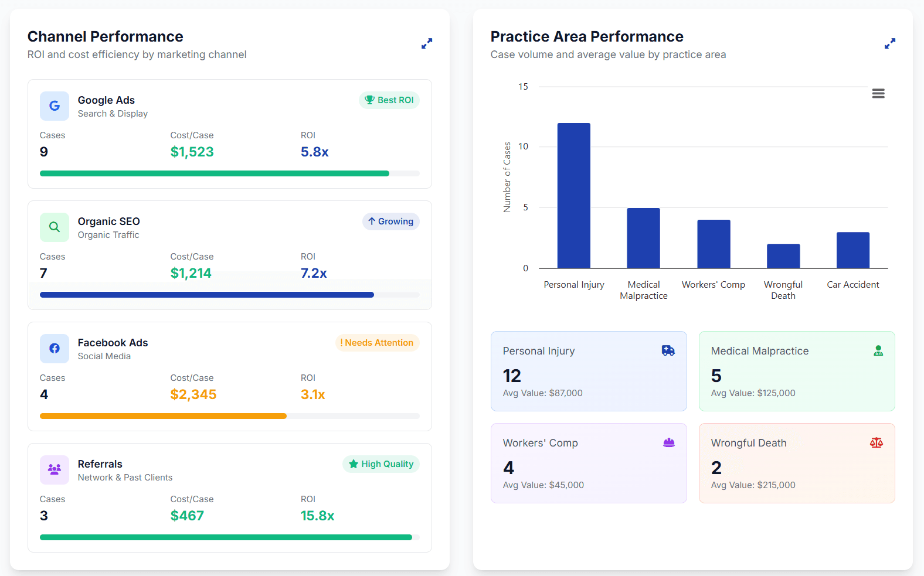
Task: Click the Best ROI badge
Action: (389, 100)
